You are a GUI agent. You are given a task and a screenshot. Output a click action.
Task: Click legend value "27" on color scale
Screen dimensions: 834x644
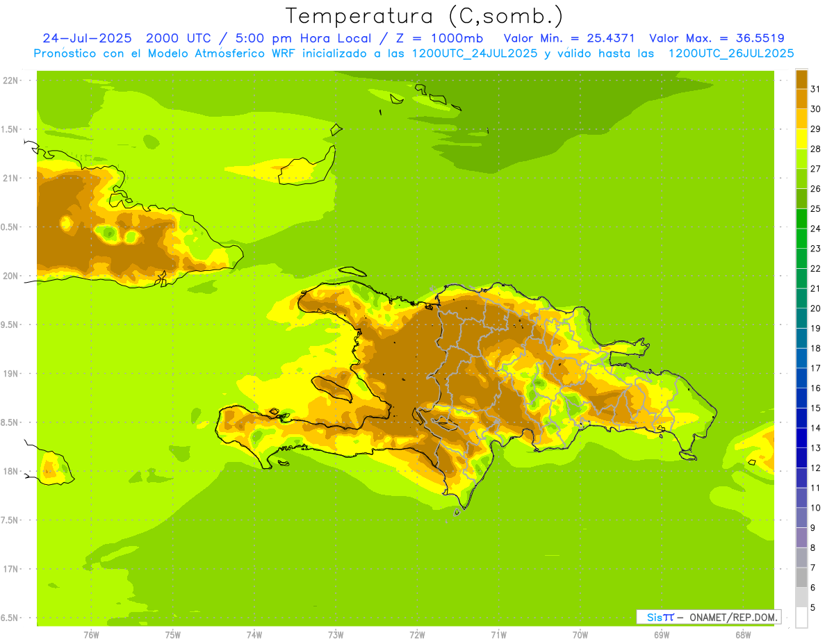click(816, 169)
